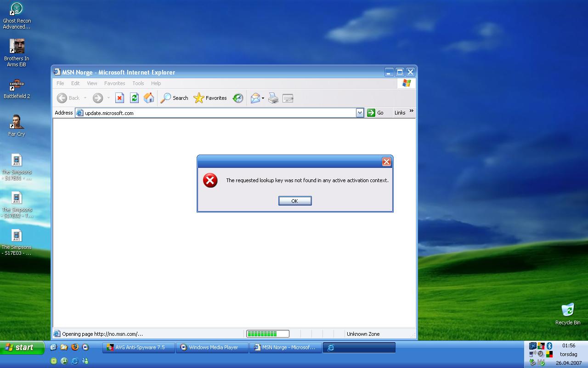Expand the Links toolbar chevron
Image resolution: width=588 pixels, height=368 pixels.
411,111
